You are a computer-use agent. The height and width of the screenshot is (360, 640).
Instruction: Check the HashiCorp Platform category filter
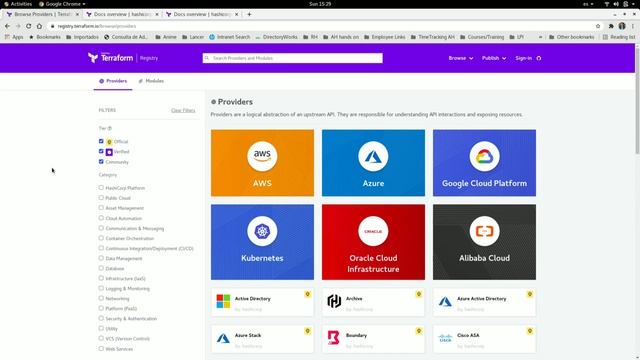(x=101, y=188)
